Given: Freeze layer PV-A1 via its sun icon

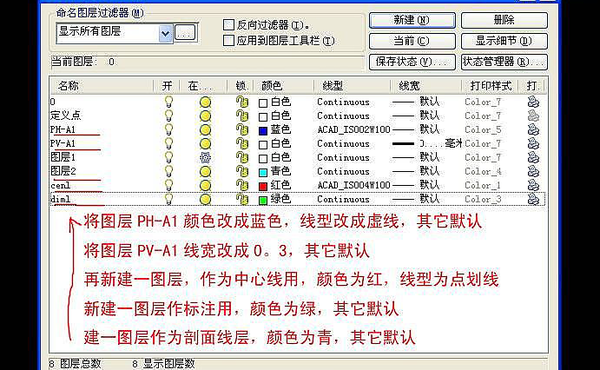Looking at the screenshot, I should (x=205, y=144).
